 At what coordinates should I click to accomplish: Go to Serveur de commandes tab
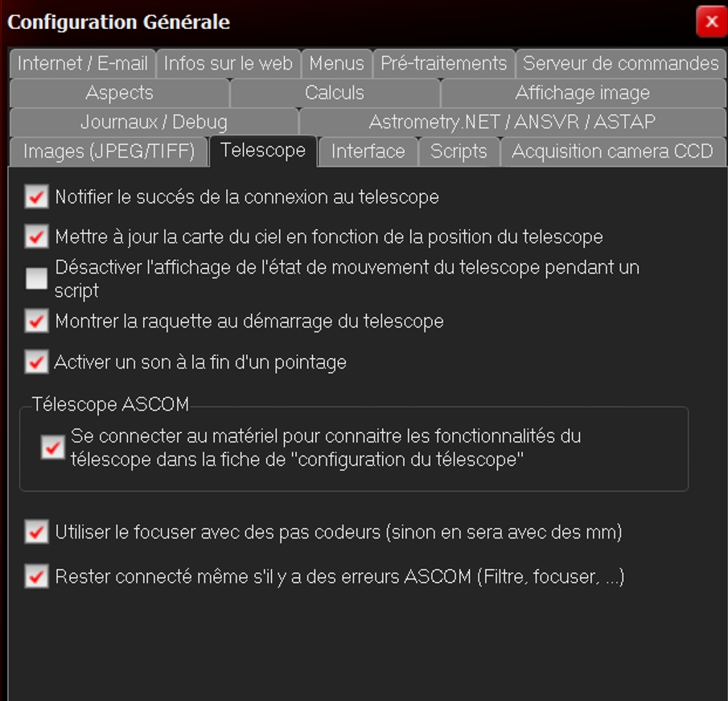coord(620,64)
